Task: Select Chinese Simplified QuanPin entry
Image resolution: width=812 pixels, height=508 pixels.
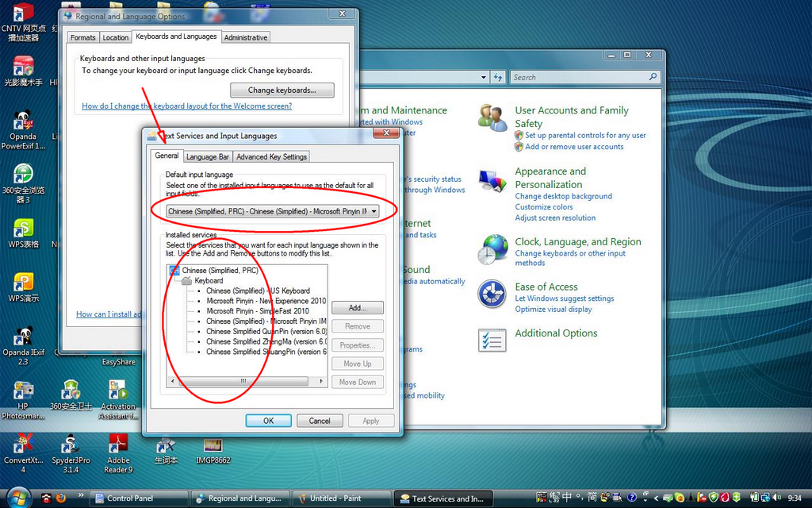Action: click(266, 331)
